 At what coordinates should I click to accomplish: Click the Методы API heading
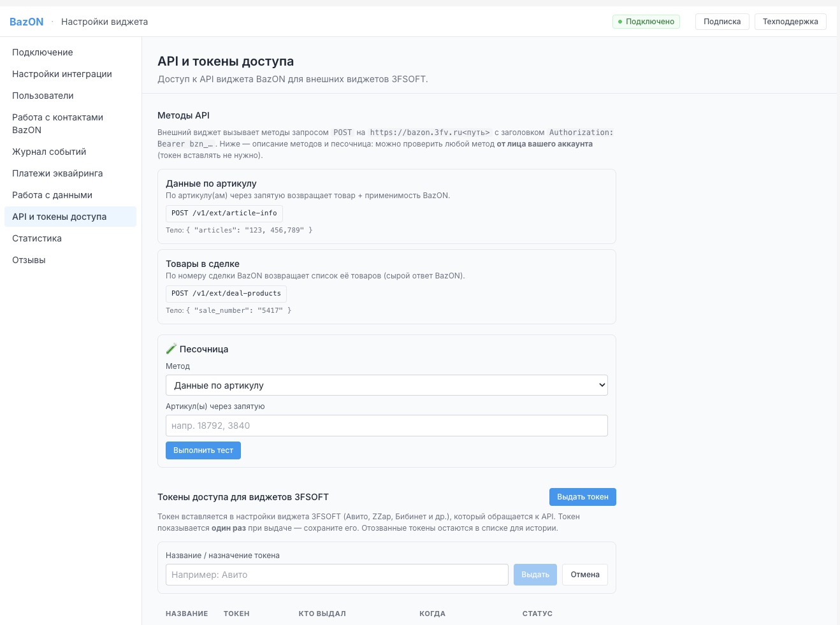tap(184, 115)
